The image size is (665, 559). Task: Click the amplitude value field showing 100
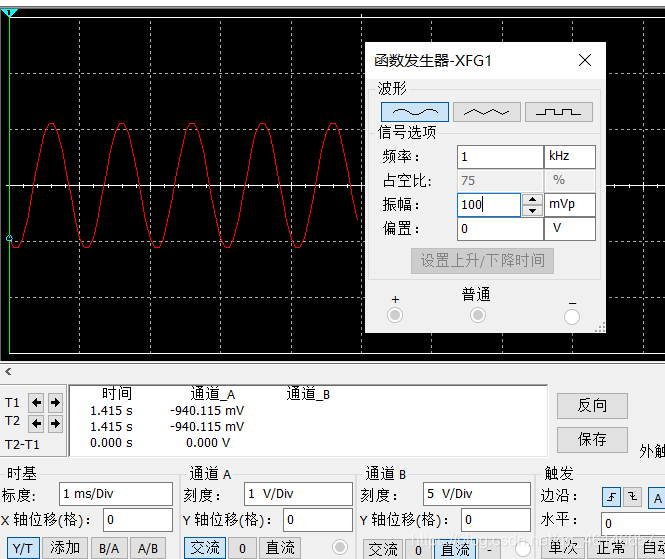489,205
